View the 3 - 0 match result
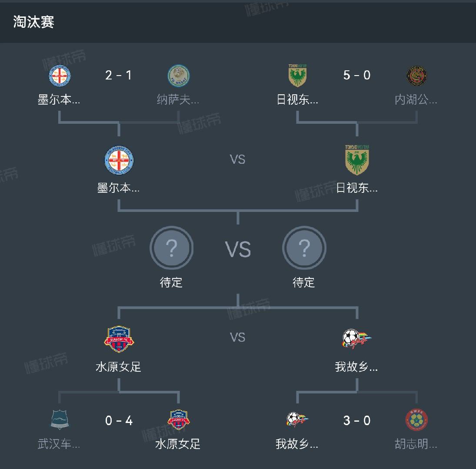The image size is (476, 469). pyautogui.click(x=357, y=420)
